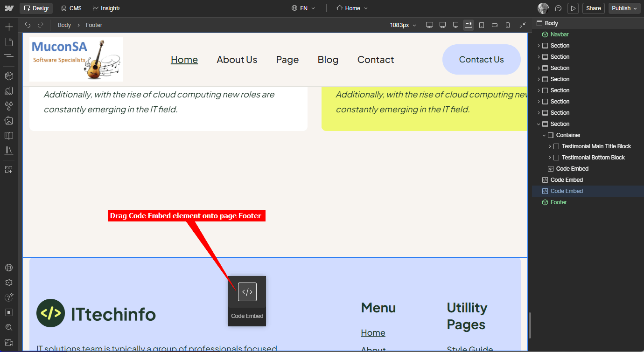Viewport: 644px width, 352px height.
Task: Click the Page nav link
Action: [x=287, y=60]
